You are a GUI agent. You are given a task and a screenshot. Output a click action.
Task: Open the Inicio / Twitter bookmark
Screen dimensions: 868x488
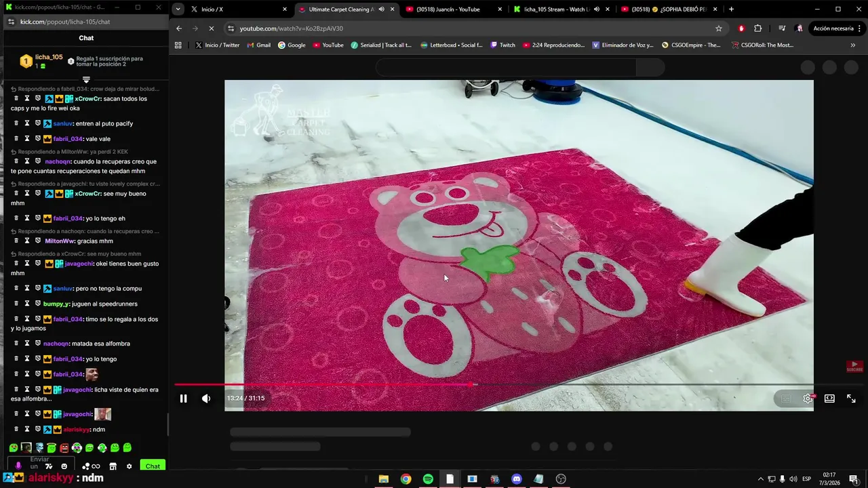coord(217,45)
